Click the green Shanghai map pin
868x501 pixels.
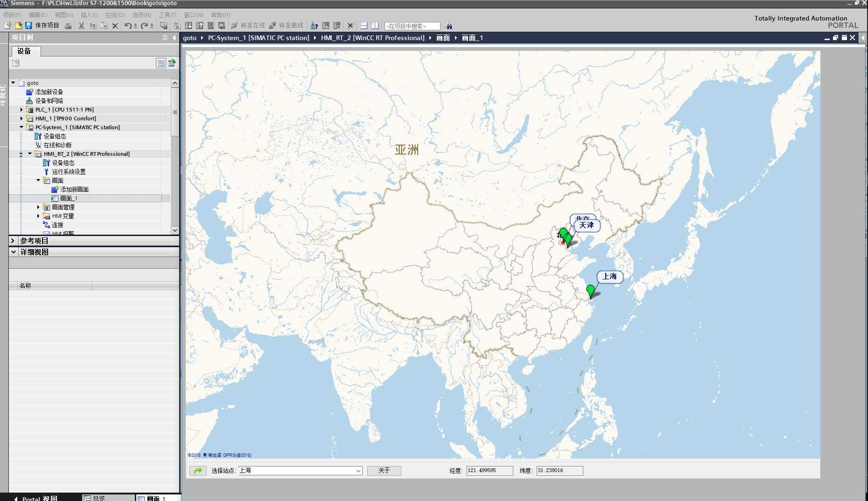coord(590,291)
